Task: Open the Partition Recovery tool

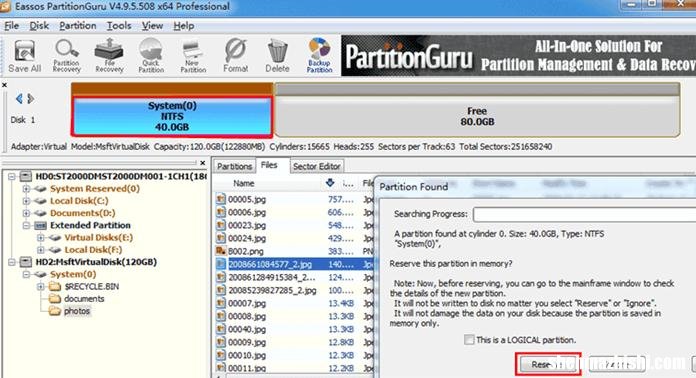Action: pos(67,56)
